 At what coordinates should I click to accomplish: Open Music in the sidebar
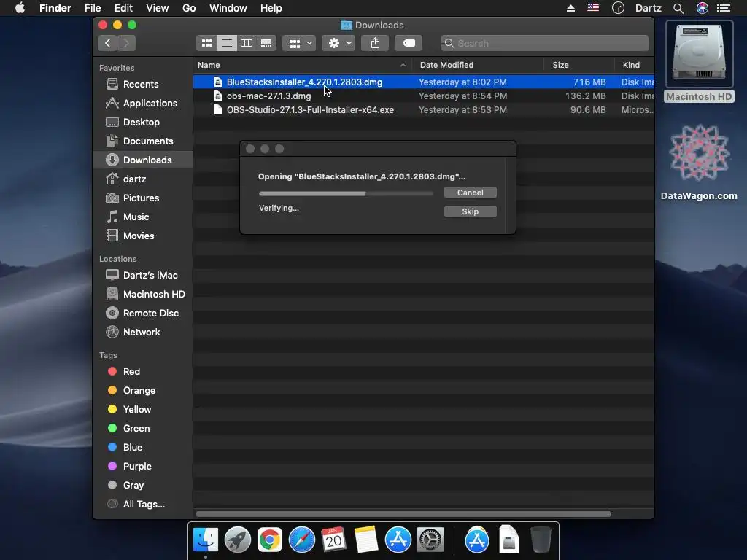142,217
